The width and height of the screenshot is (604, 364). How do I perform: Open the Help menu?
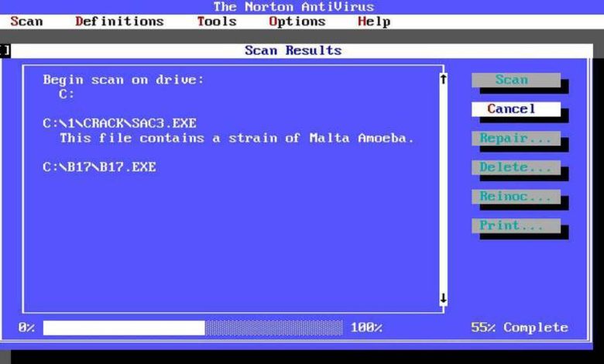[373, 21]
